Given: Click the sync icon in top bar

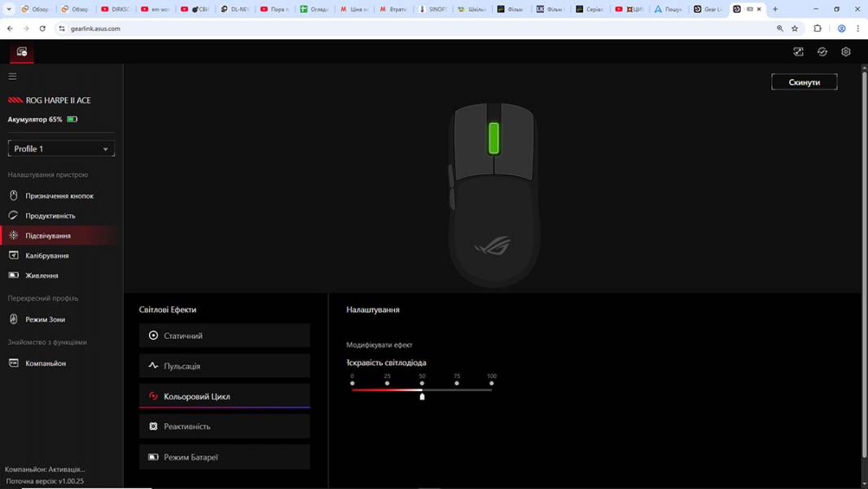Looking at the screenshot, I should click(x=822, y=51).
